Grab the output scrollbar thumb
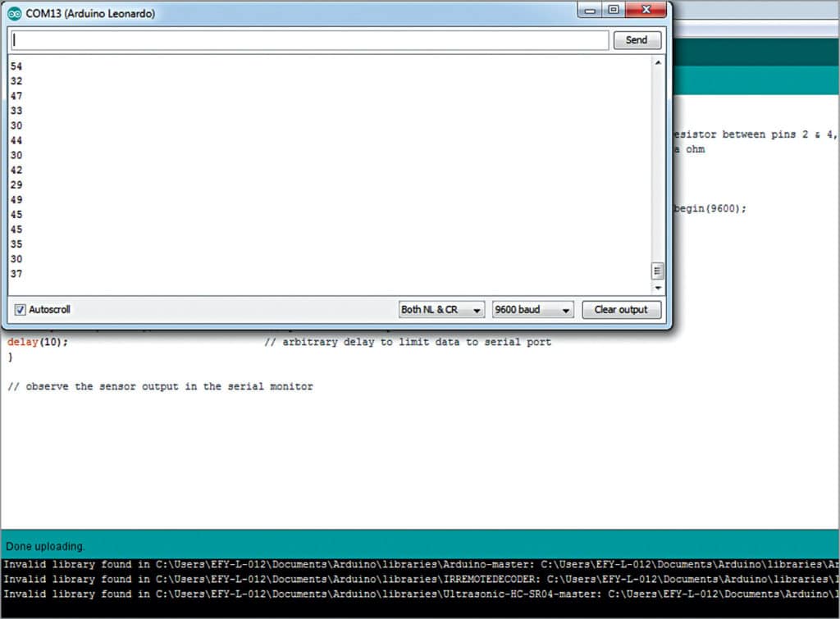The height and width of the screenshot is (619, 840). tap(657, 271)
